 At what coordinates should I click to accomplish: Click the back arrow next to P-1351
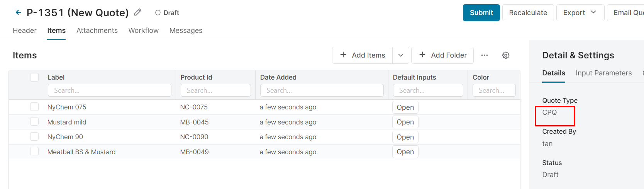[x=18, y=13]
